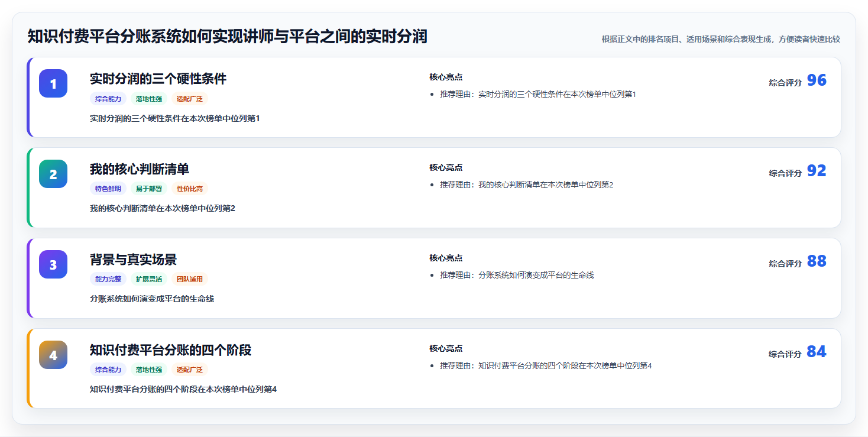The height and width of the screenshot is (437, 868).
Task: Click 综合评分 label beside score 88
Action: (785, 264)
